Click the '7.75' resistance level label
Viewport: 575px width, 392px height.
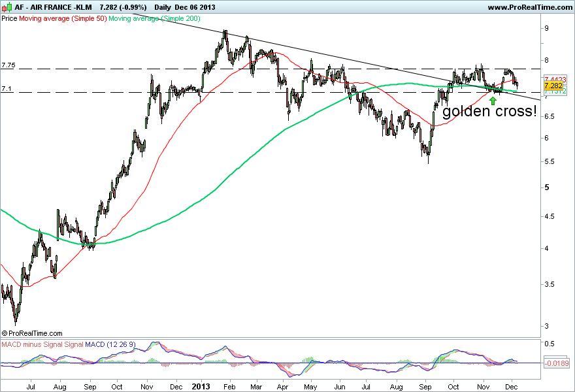[x=8, y=65]
